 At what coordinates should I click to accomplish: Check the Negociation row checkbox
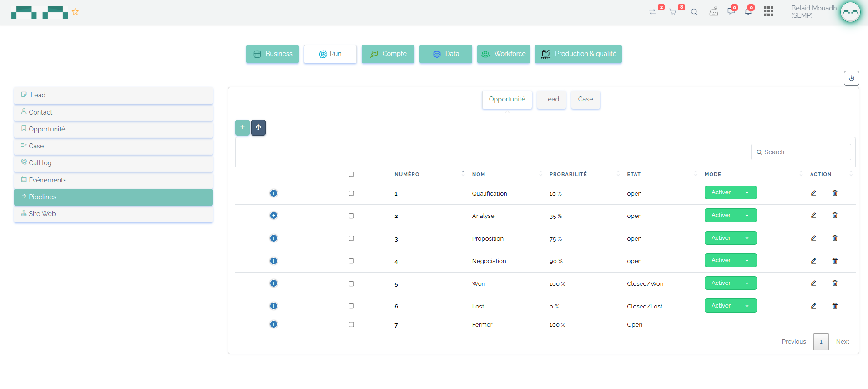[351, 261]
